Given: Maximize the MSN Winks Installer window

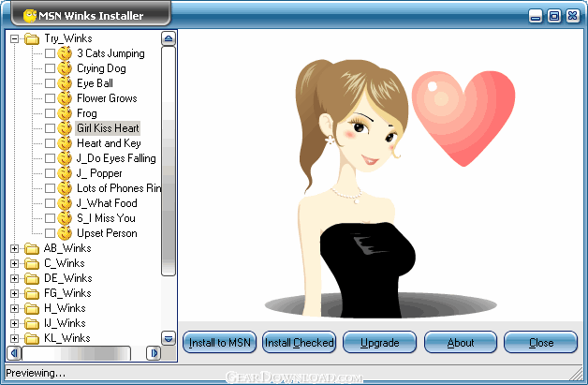Looking at the screenshot, I should coord(554,16).
